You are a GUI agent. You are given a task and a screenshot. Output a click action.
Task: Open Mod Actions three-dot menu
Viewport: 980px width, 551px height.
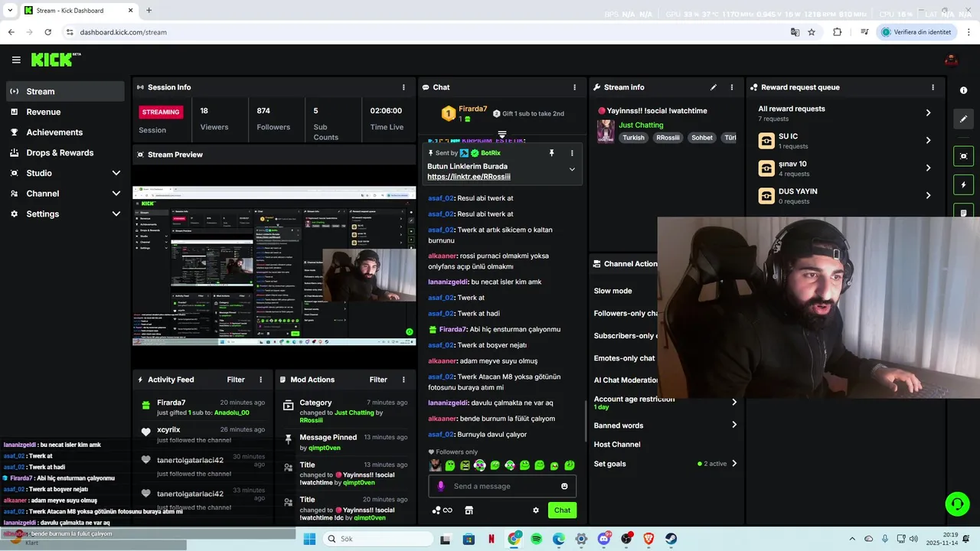tap(403, 380)
